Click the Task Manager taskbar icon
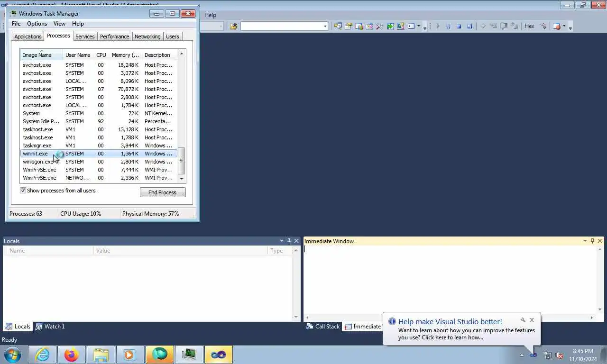Image resolution: width=607 pixels, height=364 pixels. 189,355
